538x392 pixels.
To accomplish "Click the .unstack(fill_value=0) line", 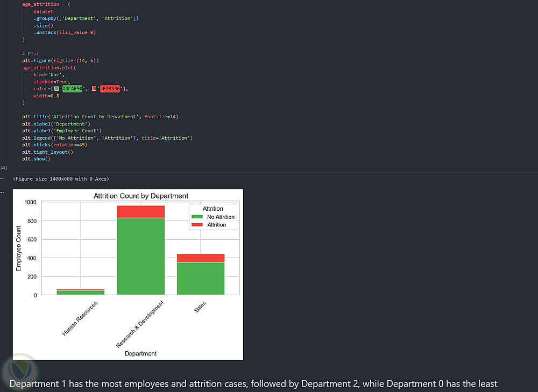I will [65, 33].
